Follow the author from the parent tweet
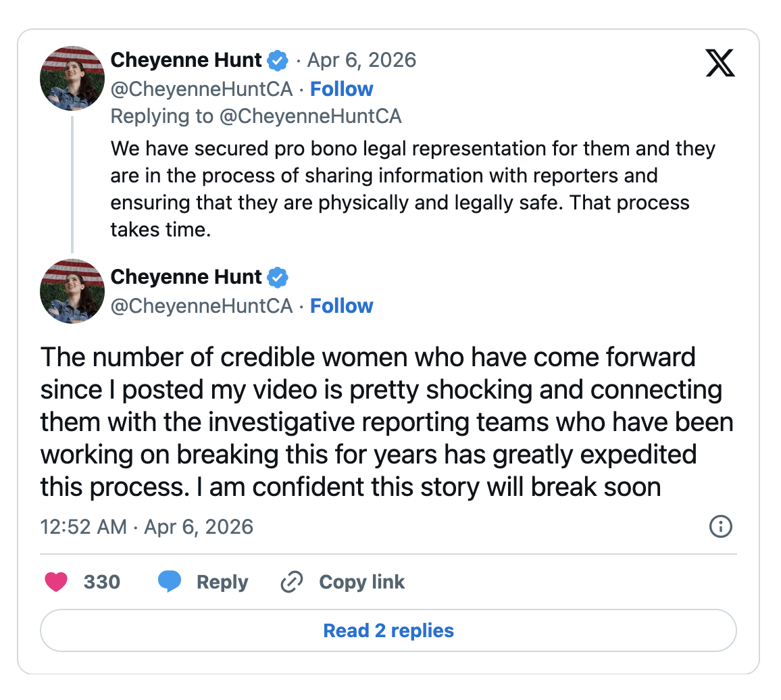Image resolution: width=781 pixels, height=700 pixels. pyautogui.click(x=341, y=89)
